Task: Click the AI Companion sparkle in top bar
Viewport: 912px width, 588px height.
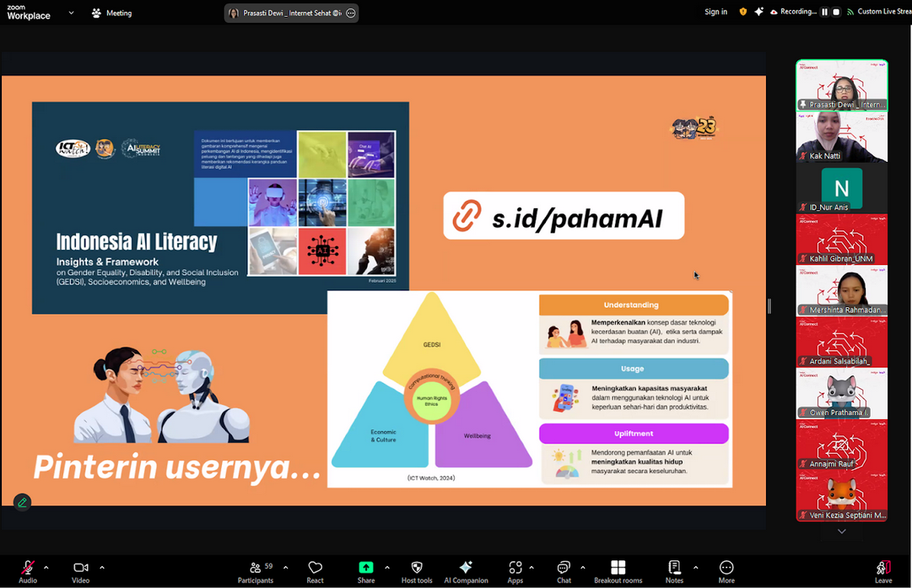Action: click(758, 12)
